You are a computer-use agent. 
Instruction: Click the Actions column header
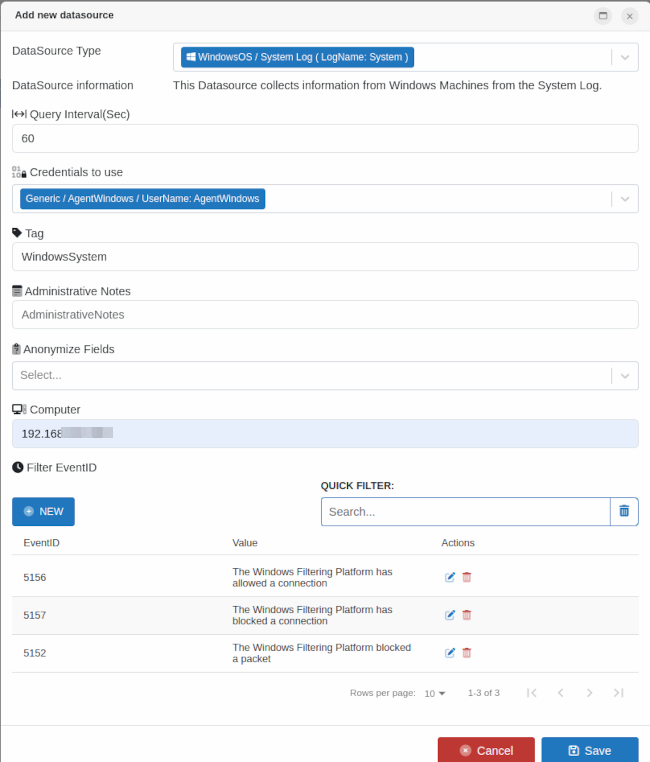coord(458,543)
